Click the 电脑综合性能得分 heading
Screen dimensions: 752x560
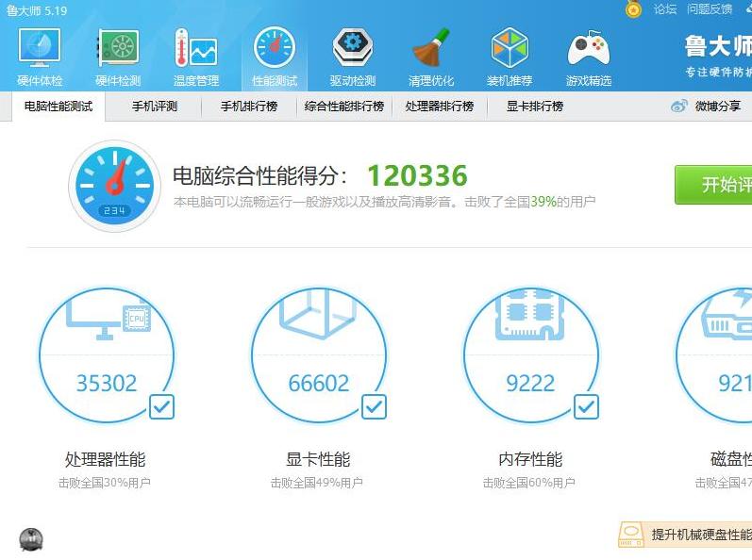[x=259, y=175]
